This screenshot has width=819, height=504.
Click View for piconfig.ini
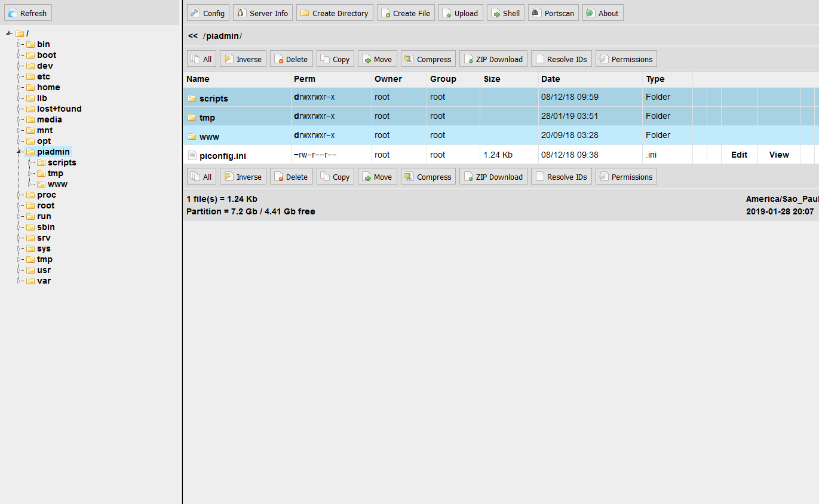[x=779, y=155]
